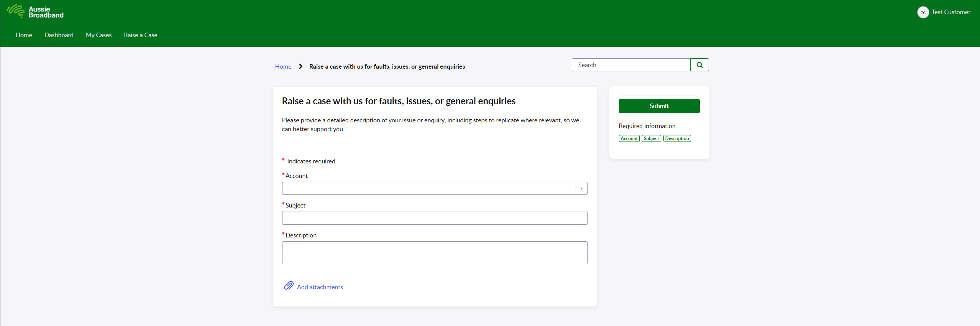Select Raise a Case in the navigation bar
Viewport: 980px width, 326px height.
point(140,35)
